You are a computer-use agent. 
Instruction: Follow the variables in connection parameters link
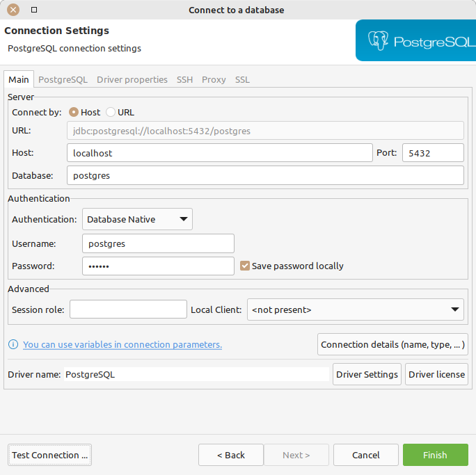tap(122, 344)
